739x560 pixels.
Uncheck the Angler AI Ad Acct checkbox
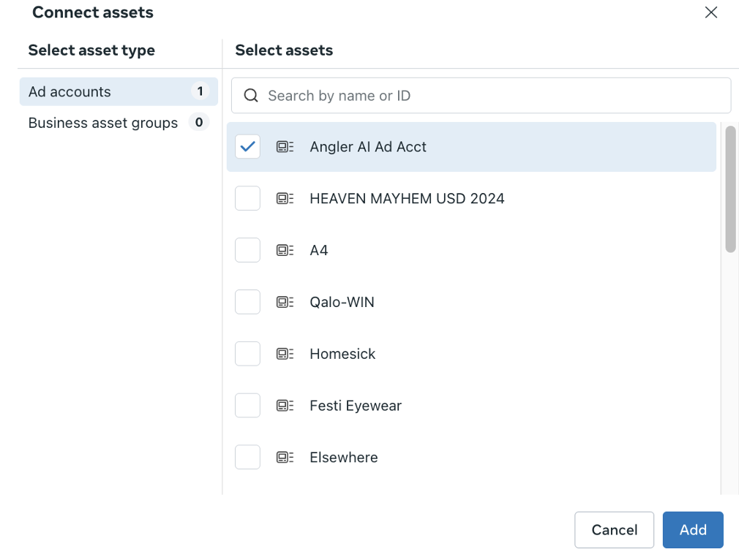tap(247, 146)
